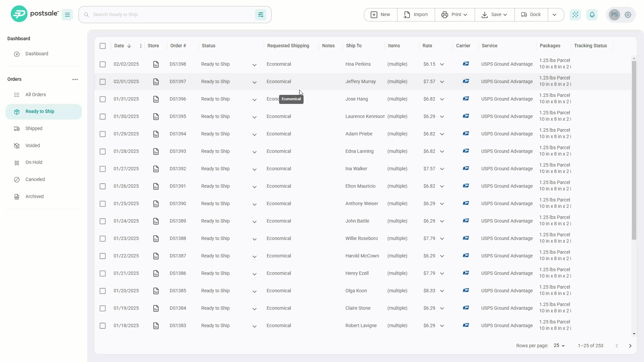644x362 pixels.
Task: Click the New button
Action: coord(380,14)
